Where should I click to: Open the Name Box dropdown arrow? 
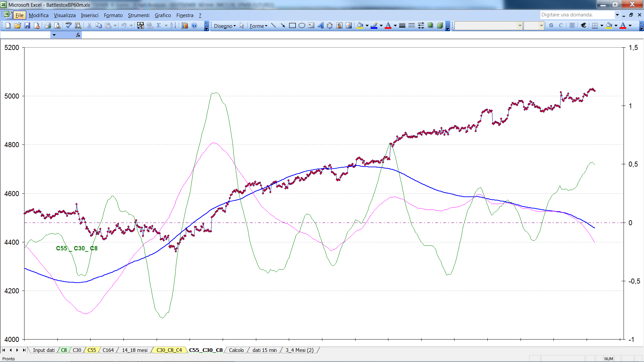coord(54,35)
